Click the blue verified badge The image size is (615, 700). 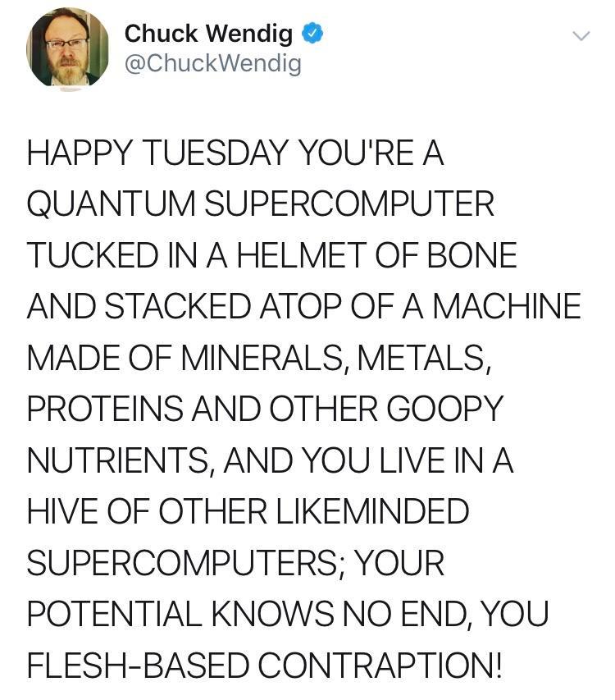[x=312, y=34]
